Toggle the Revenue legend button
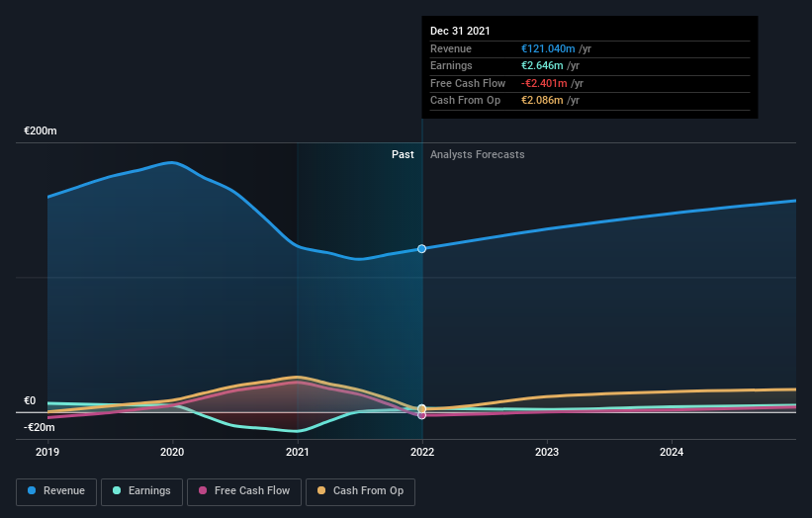Image resolution: width=812 pixels, height=518 pixels. click(56, 491)
